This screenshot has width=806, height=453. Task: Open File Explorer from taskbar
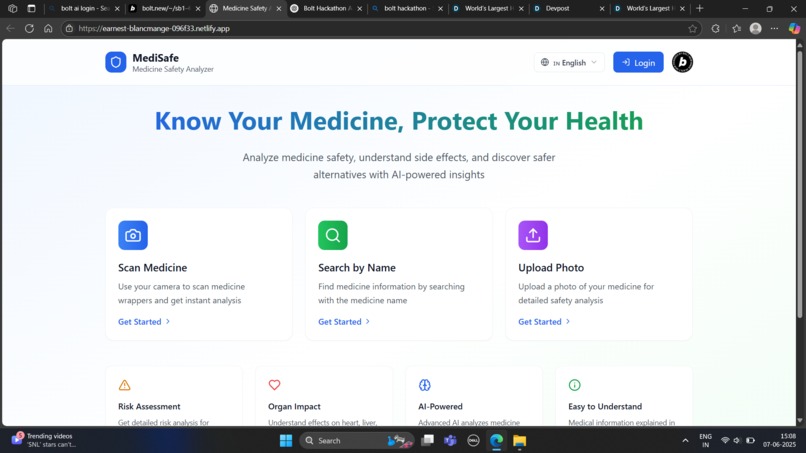pos(519,441)
